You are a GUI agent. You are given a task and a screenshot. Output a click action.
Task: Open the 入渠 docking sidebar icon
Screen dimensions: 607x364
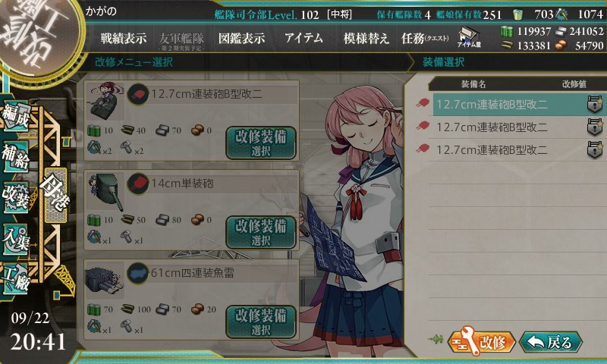coord(15,239)
